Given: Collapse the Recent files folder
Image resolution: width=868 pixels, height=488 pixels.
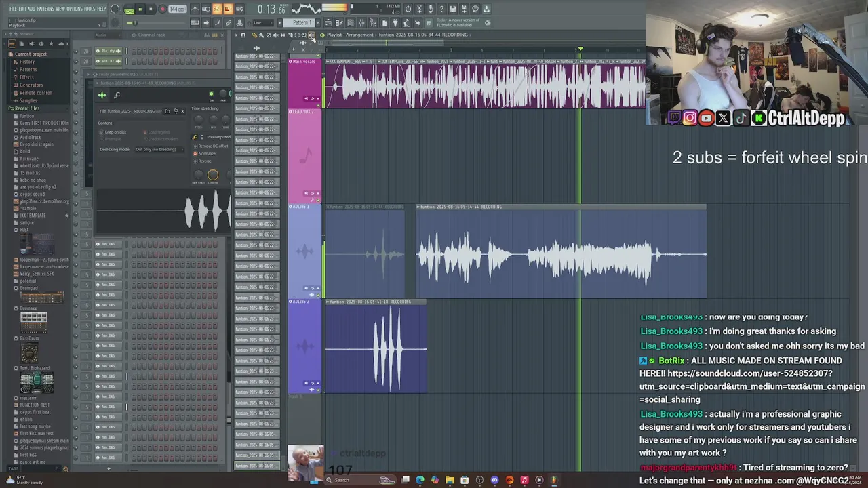Looking at the screenshot, I should click(x=27, y=108).
